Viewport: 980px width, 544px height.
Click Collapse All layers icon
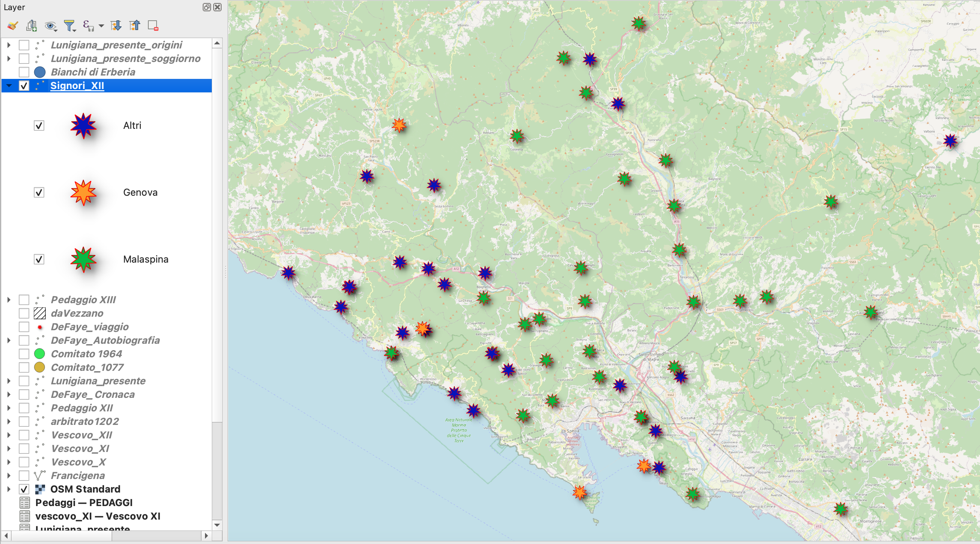[135, 26]
